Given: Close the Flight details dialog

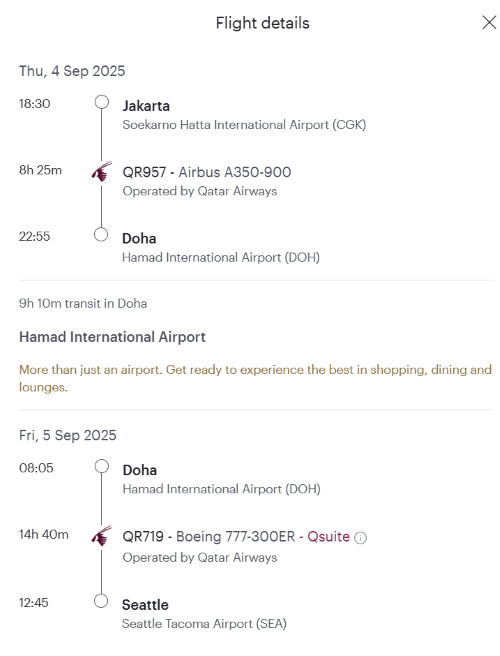Looking at the screenshot, I should (x=489, y=23).
